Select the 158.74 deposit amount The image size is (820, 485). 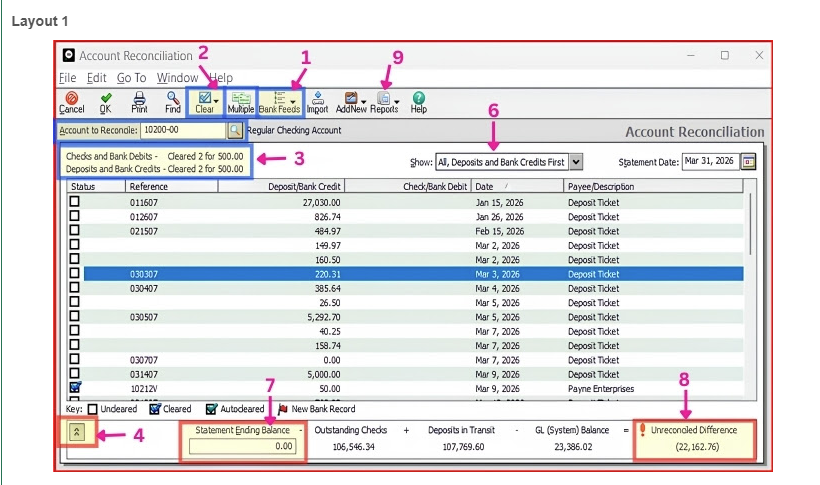(329, 346)
